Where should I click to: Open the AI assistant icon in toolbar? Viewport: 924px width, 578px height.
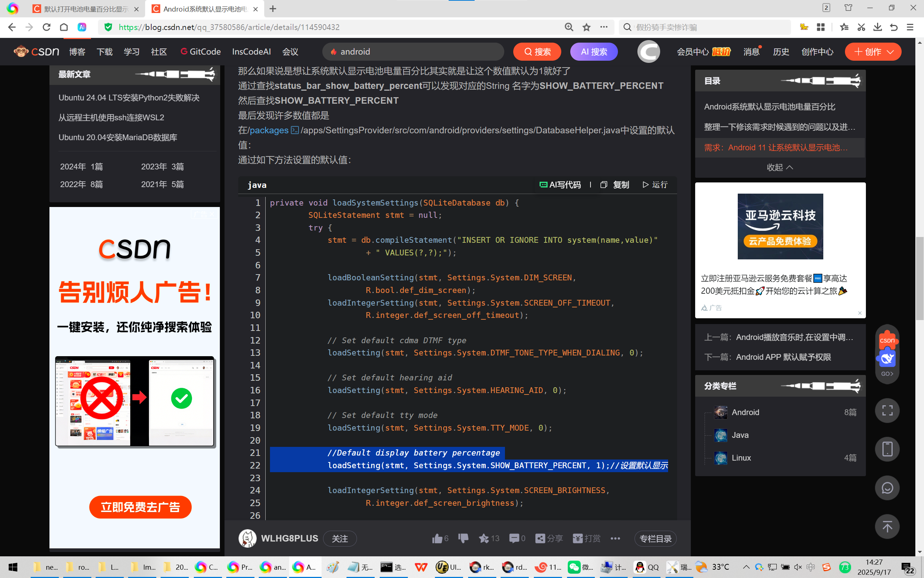coord(82,27)
